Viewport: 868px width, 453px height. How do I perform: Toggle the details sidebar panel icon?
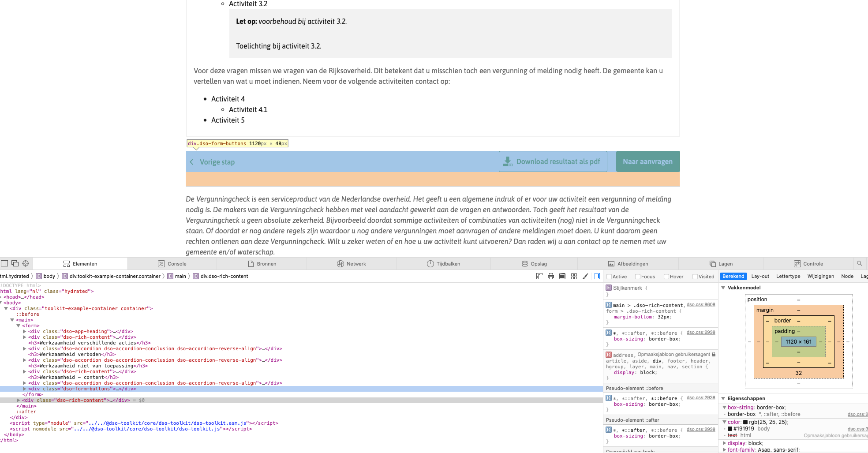pyautogui.click(x=597, y=276)
